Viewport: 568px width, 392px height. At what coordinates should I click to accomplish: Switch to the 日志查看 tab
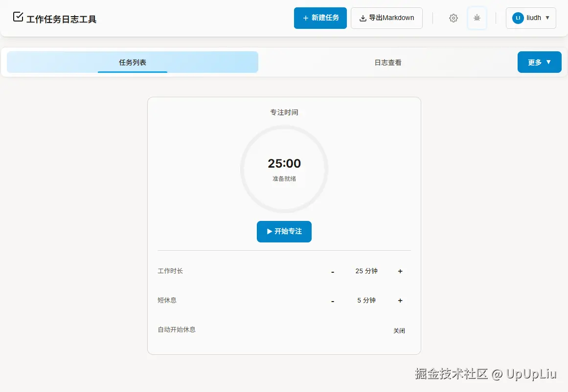387,62
